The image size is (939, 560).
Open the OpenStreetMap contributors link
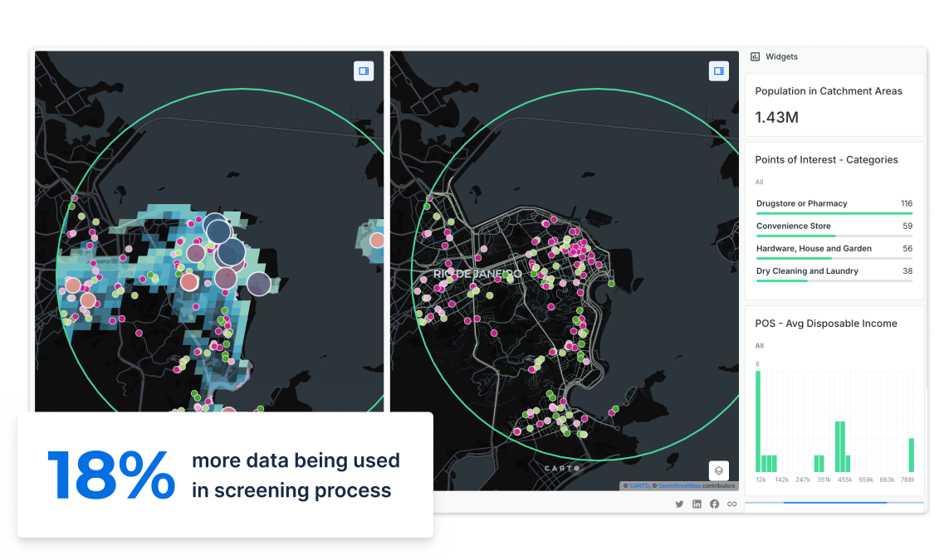(x=678, y=485)
